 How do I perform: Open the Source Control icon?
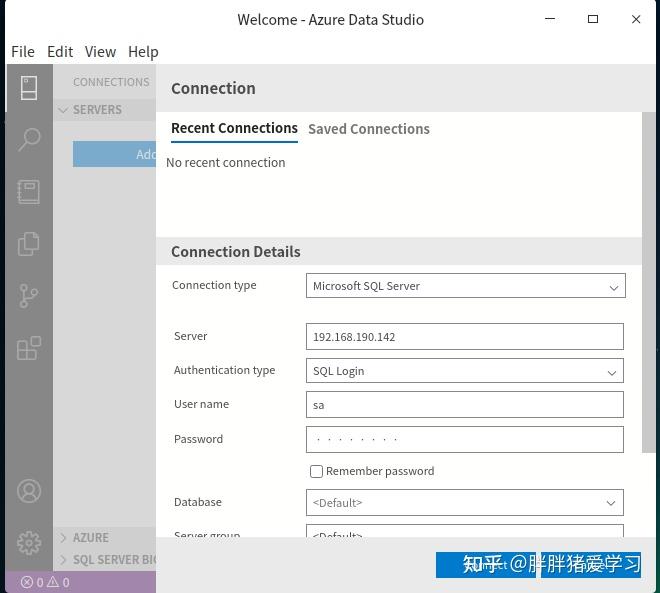[29, 296]
